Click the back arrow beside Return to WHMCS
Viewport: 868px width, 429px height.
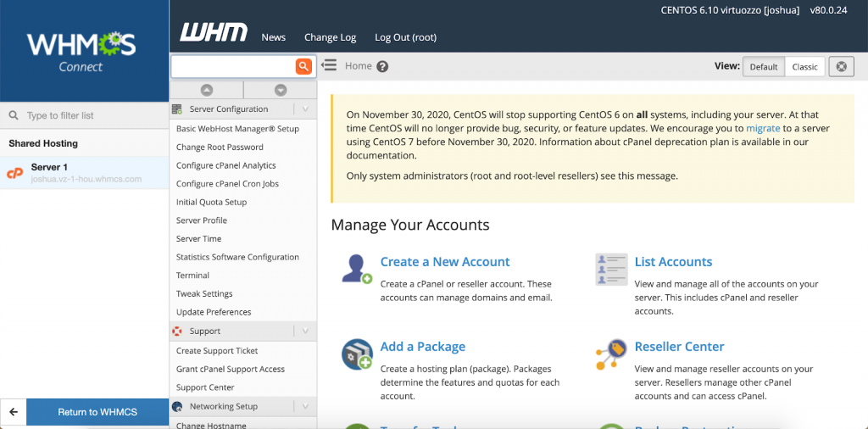click(14, 412)
